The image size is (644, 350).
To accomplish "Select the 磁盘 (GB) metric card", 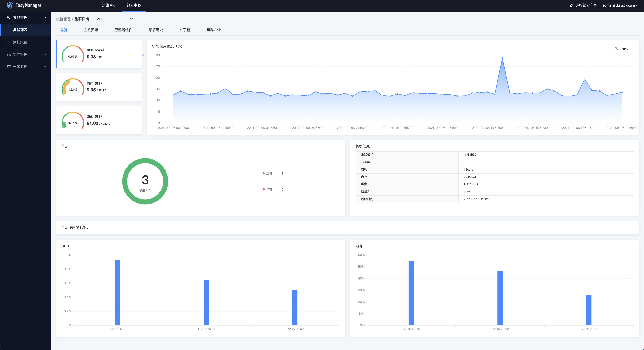I will [x=99, y=120].
